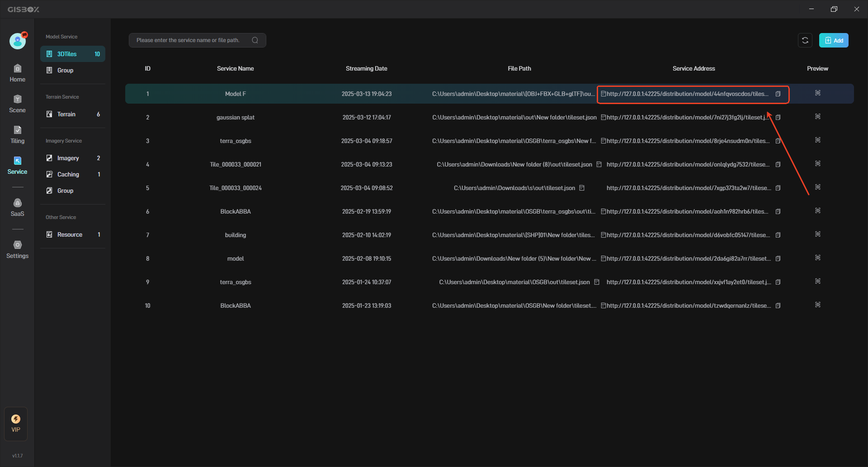Open Terrain service list
The image size is (868, 467).
click(x=73, y=114)
